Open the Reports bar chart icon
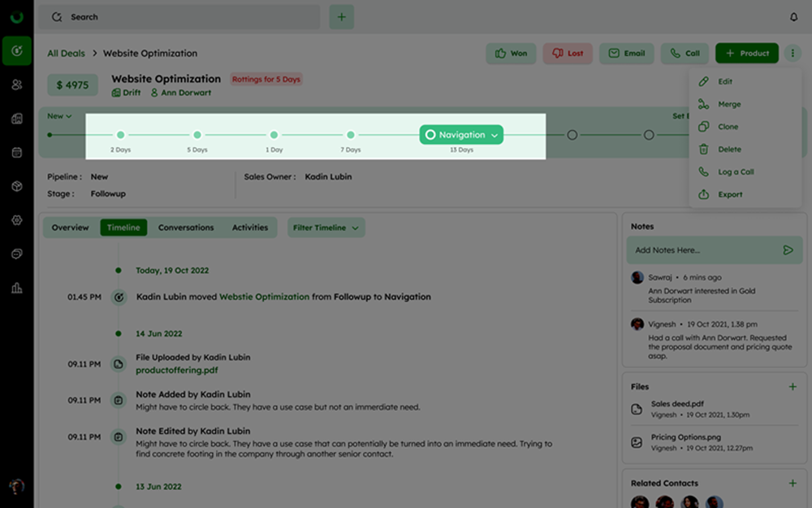Screen dimensions: 812x508 click(16, 288)
